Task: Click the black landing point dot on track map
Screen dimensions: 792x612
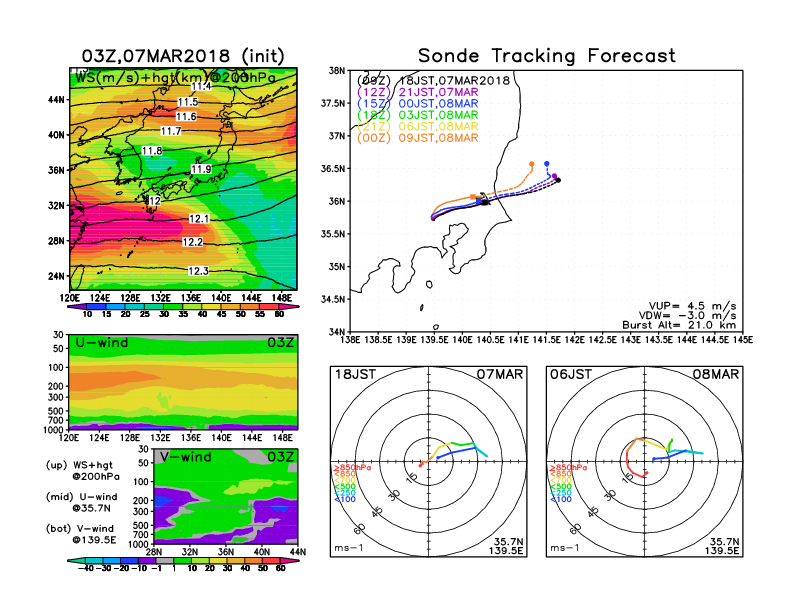Action: point(558,180)
